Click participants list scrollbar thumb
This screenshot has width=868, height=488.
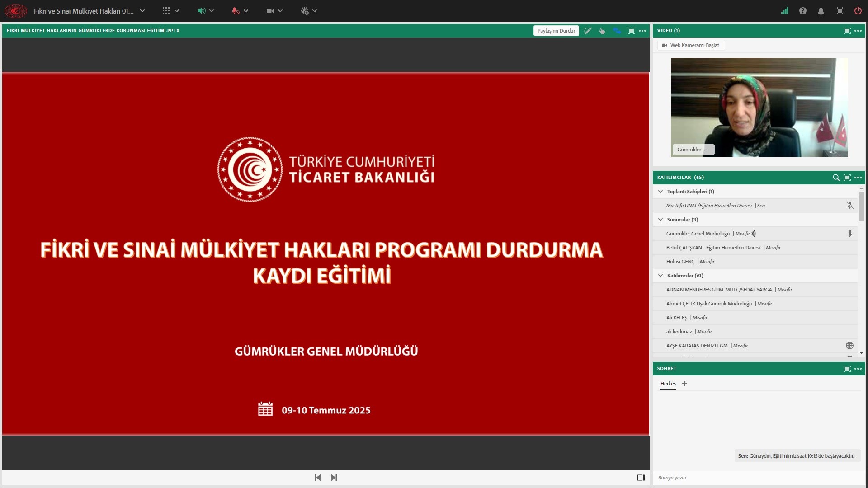coord(861,206)
